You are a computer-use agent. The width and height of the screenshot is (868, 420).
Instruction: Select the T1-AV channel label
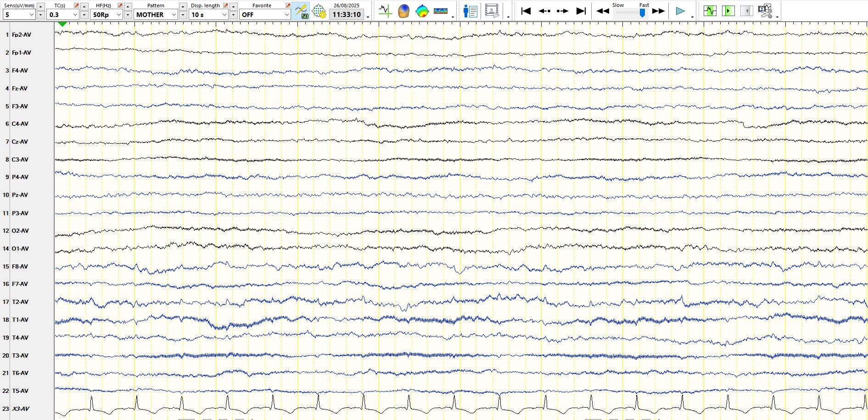(20, 320)
